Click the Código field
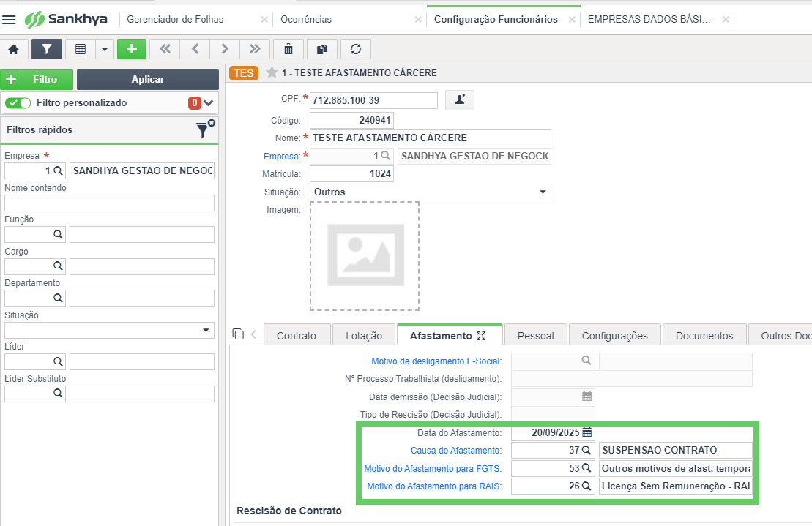Screen dimensions: 812x526 (x=351, y=121)
